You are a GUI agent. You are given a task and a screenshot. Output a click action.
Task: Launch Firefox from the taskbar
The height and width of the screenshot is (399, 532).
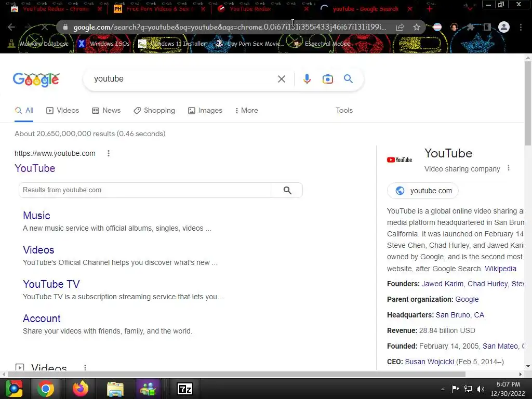point(81,389)
